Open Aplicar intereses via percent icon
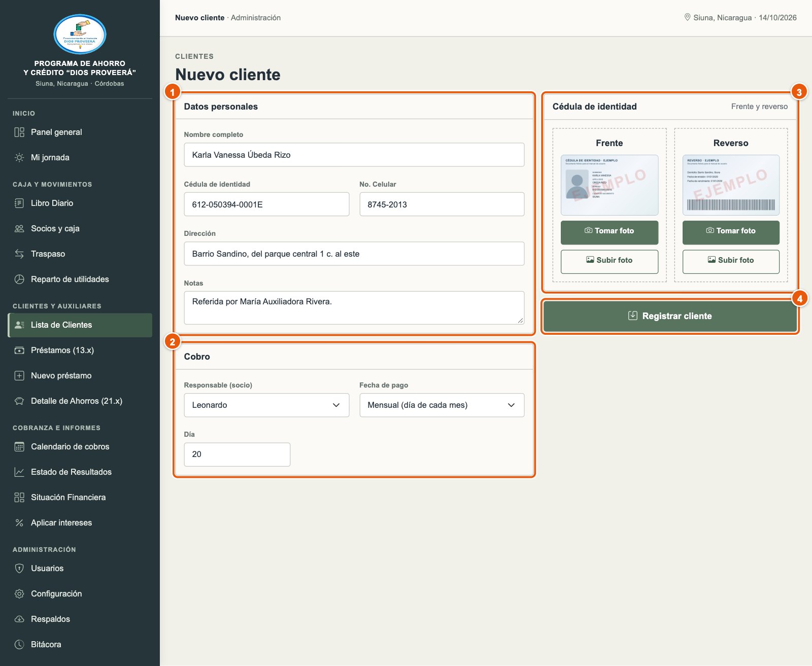 tap(19, 523)
